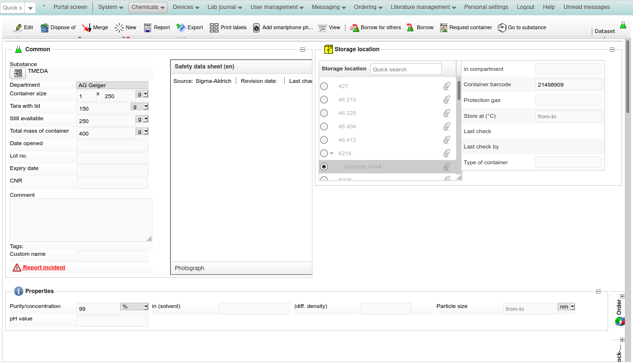
Task: Open Add smartphone photo tool
Action: (256, 28)
